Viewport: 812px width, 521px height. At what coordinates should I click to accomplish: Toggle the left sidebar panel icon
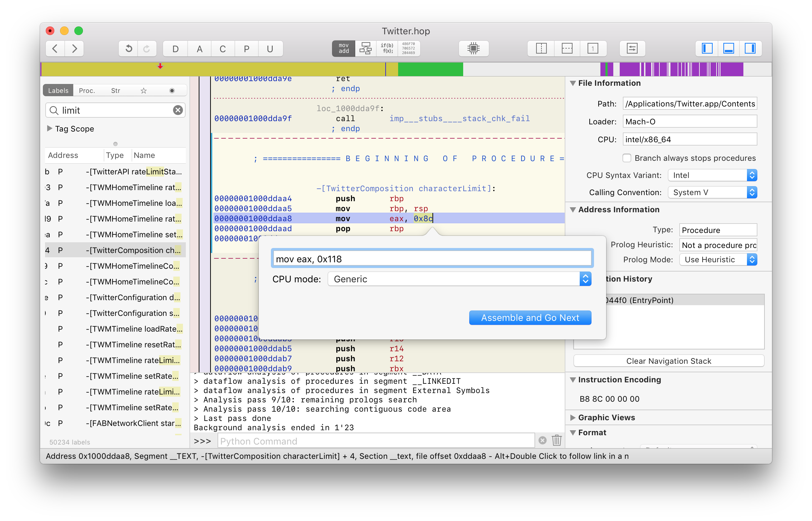(x=707, y=48)
